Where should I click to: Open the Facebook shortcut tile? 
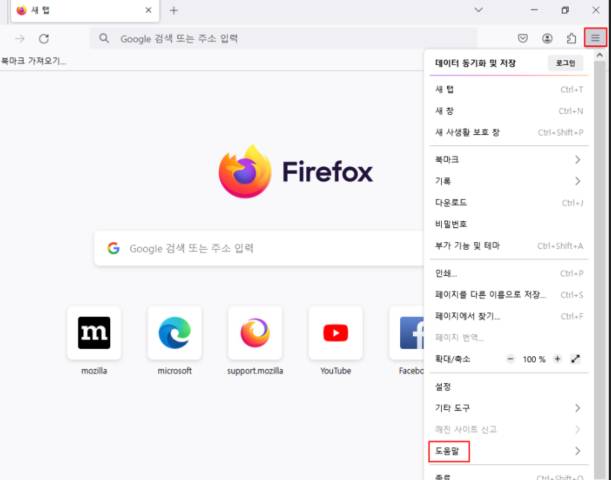(x=407, y=333)
